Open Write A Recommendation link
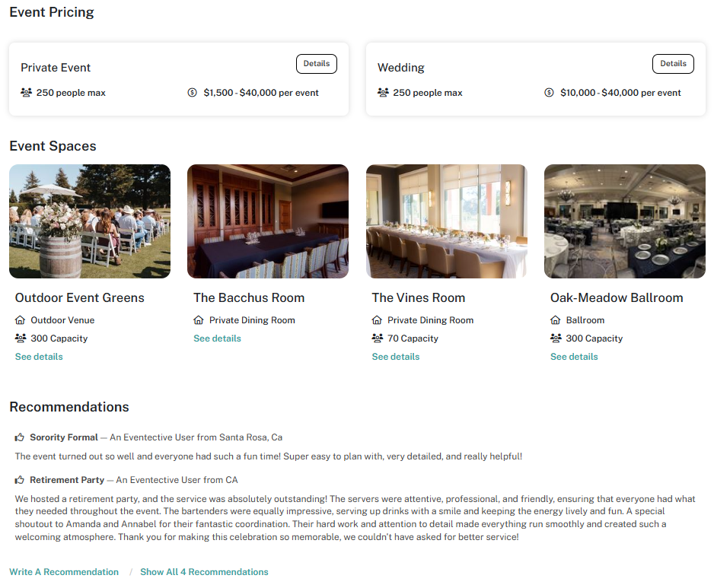This screenshot has width=714, height=588. (64, 572)
